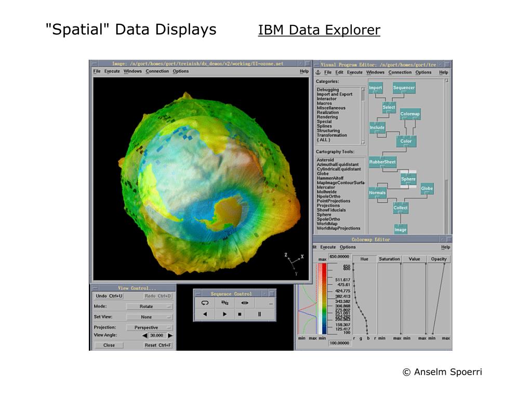Click the anchor icon in Visual Program Editor
532x399 pixels.
[x=318, y=72]
